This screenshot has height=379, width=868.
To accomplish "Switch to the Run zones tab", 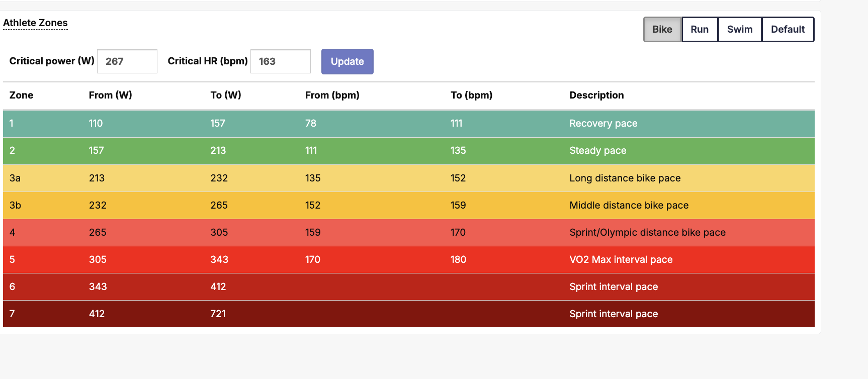I will coord(700,29).
